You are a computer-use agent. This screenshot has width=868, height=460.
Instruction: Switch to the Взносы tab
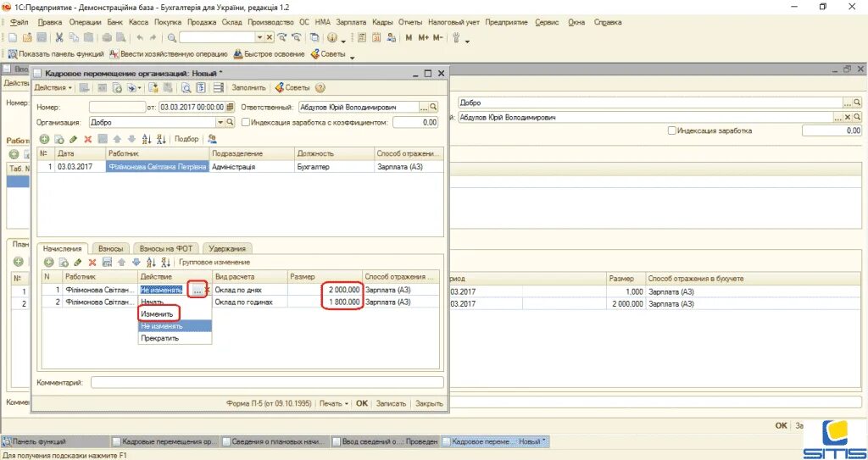pos(111,248)
